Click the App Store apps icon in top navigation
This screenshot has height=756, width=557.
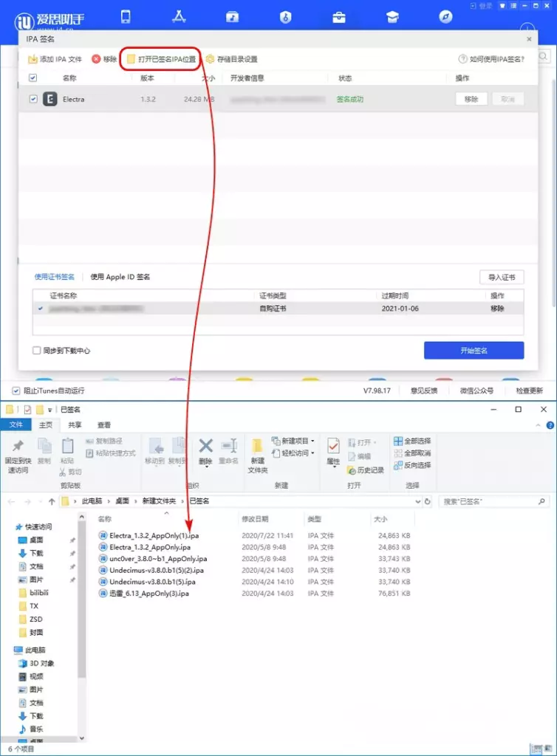179,16
